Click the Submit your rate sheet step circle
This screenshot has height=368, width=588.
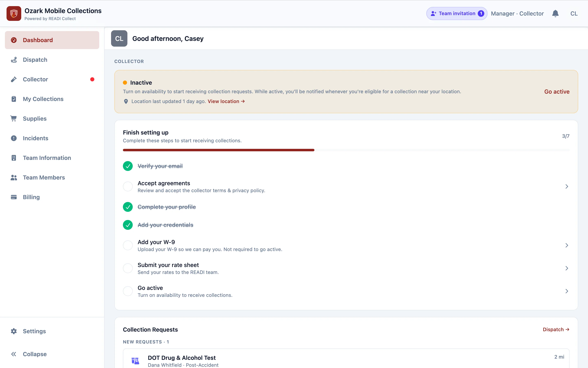128,268
